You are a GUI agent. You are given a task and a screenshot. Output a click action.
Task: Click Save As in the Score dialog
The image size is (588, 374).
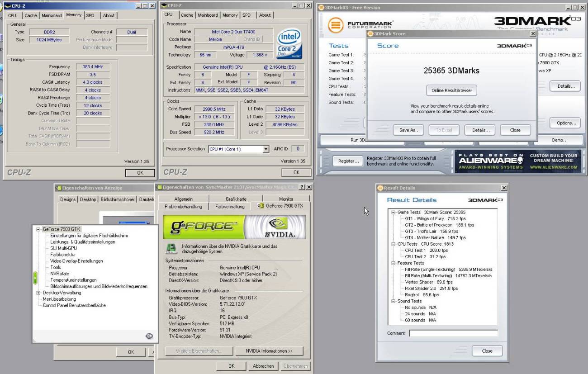point(409,130)
